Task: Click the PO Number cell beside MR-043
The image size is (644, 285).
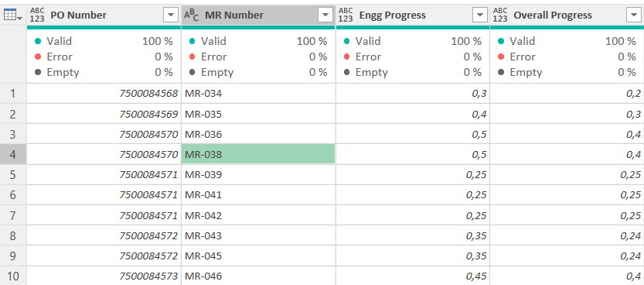Action: click(104, 235)
